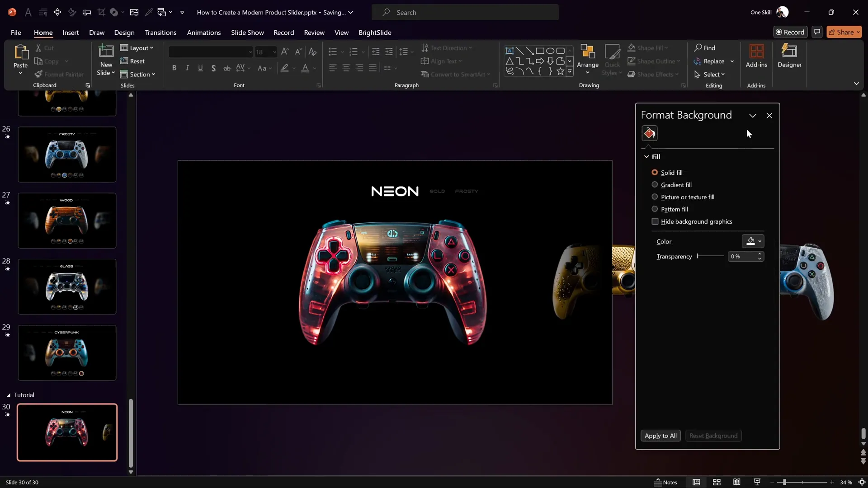Select slide 28 GLASS thumbnail
The width and height of the screenshot is (868, 488).
pyautogui.click(x=67, y=286)
